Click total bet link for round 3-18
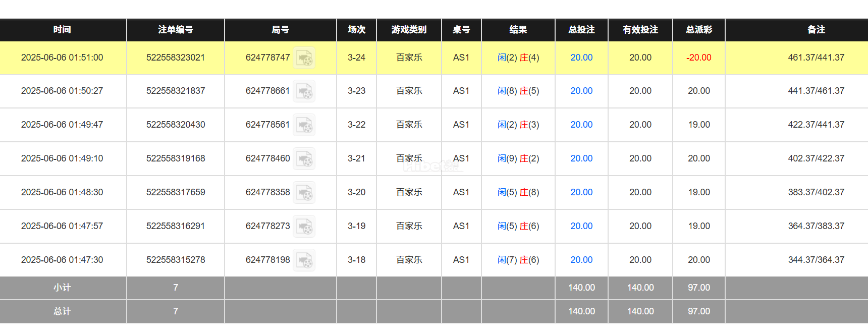868x331 pixels. coord(581,260)
